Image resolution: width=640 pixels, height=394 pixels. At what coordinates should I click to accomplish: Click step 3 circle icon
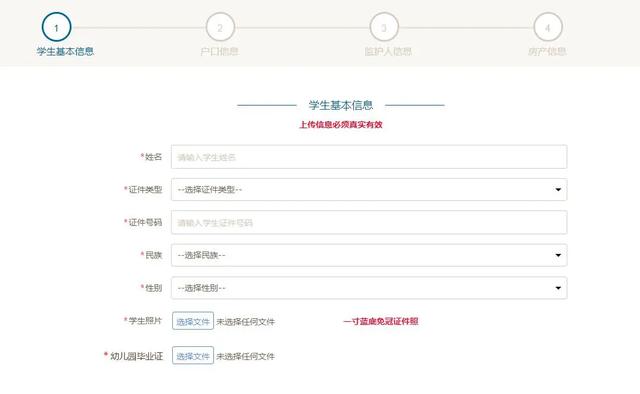click(384, 27)
